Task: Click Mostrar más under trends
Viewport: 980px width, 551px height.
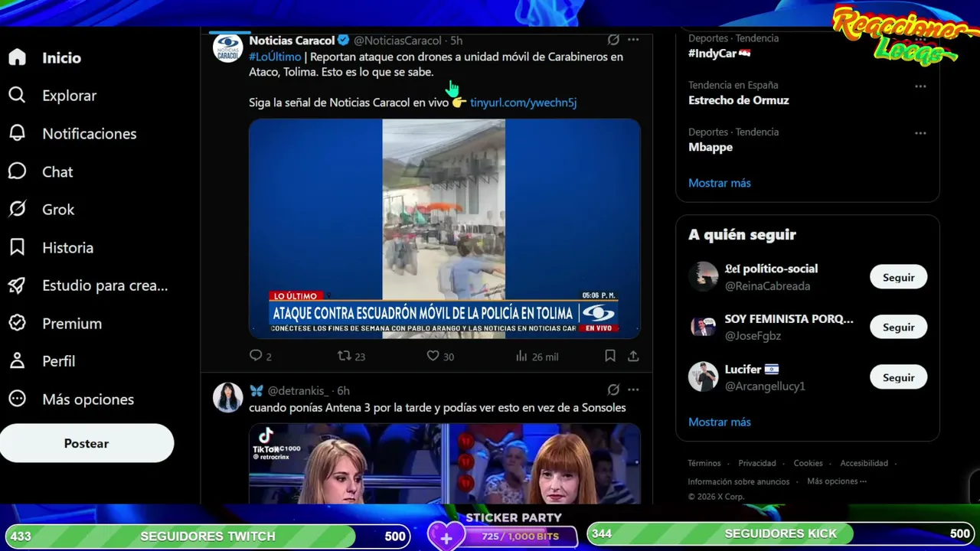Action: click(720, 183)
